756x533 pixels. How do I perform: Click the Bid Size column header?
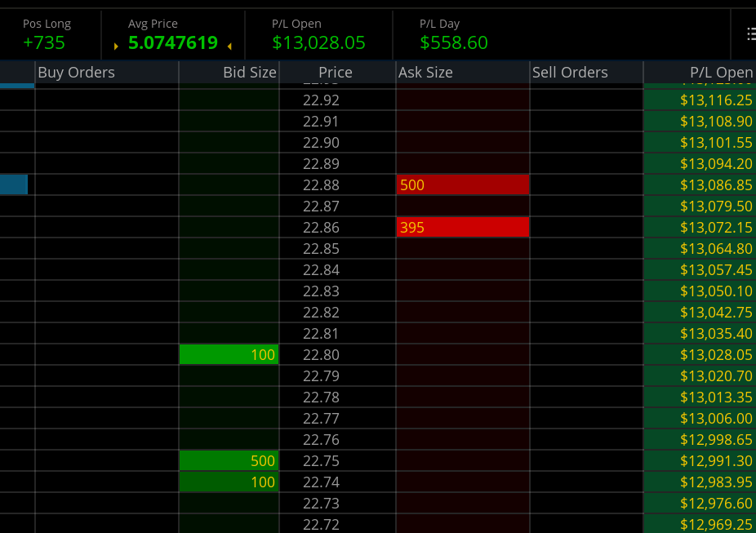(229, 73)
